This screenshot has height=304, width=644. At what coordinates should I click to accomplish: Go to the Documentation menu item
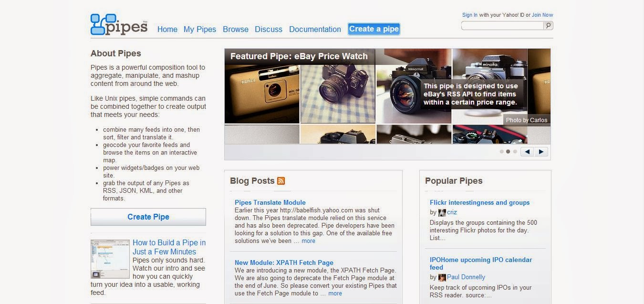point(315,29)
